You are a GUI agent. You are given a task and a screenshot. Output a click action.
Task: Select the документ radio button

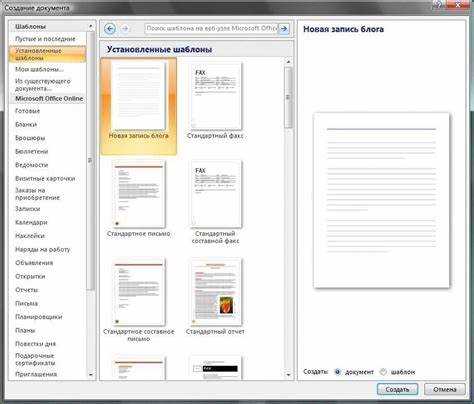pyautogui.click(x=338, y=372)
